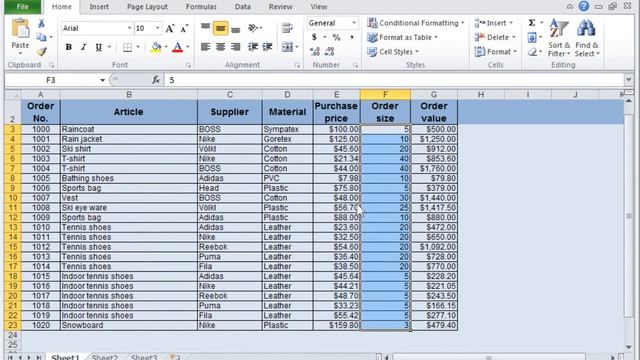Open Font dialog launcher

click(x=188, y=65)
